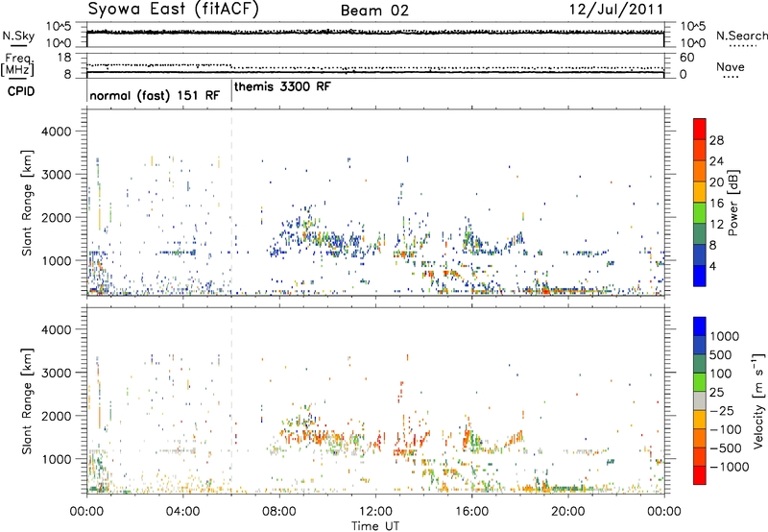Image resolution: width=768 pixels, height=532 pixels.
Task: Click the '1000' velocity colorbar value
Action: tap(724, 336)
